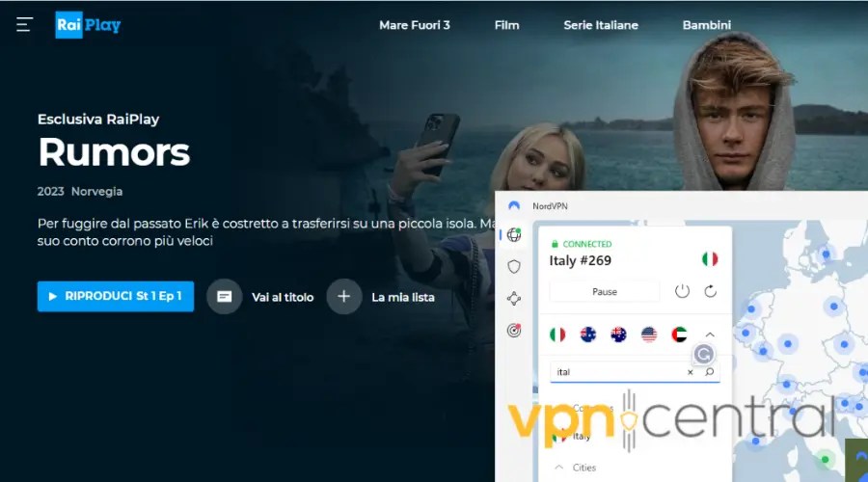Click the Italy flag next to Italy #269
The height and width of the screenshot is (482, 868).
click(710, 259)
